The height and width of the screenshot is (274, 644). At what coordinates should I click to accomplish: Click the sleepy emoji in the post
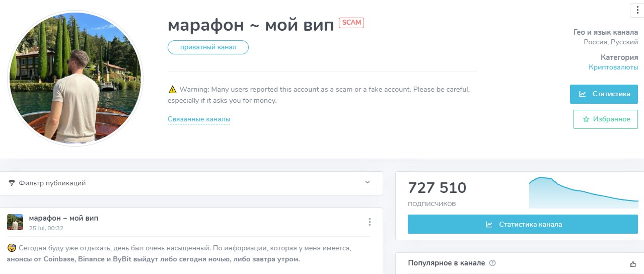[x=11, y=248]
